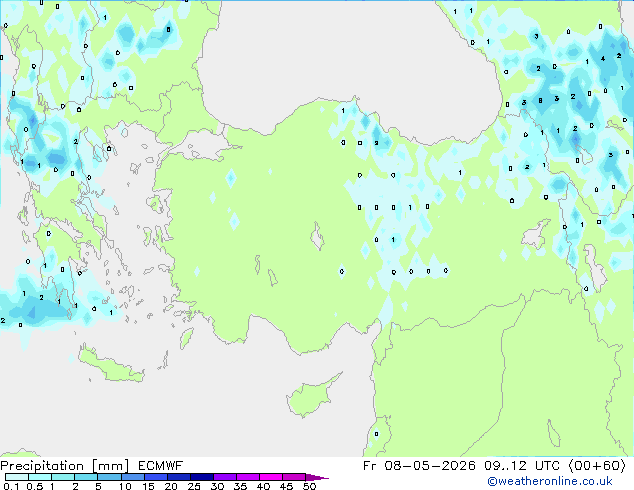Click the '10' legend scale number
This screenshot has height=490, width=634.
pos(125,486)
